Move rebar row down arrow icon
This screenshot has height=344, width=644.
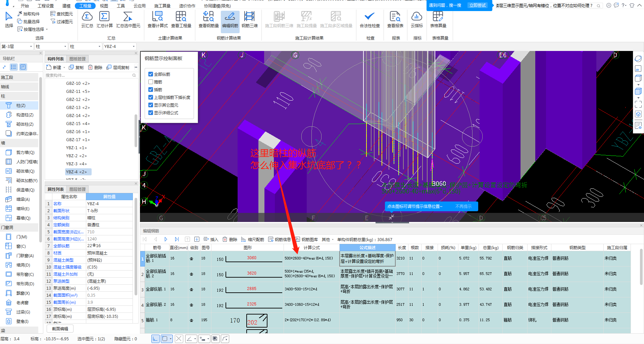pyautogui.click(x=197, y=239)
